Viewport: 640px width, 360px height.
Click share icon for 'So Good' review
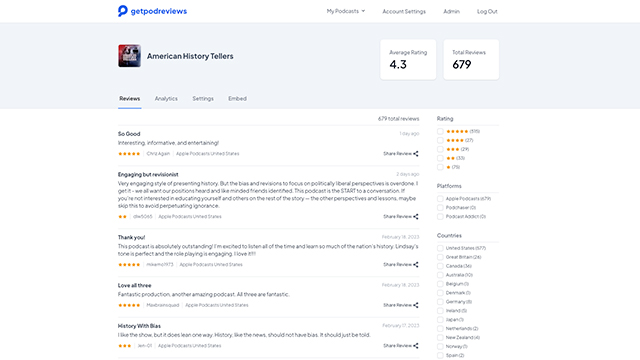coord(416,154)
